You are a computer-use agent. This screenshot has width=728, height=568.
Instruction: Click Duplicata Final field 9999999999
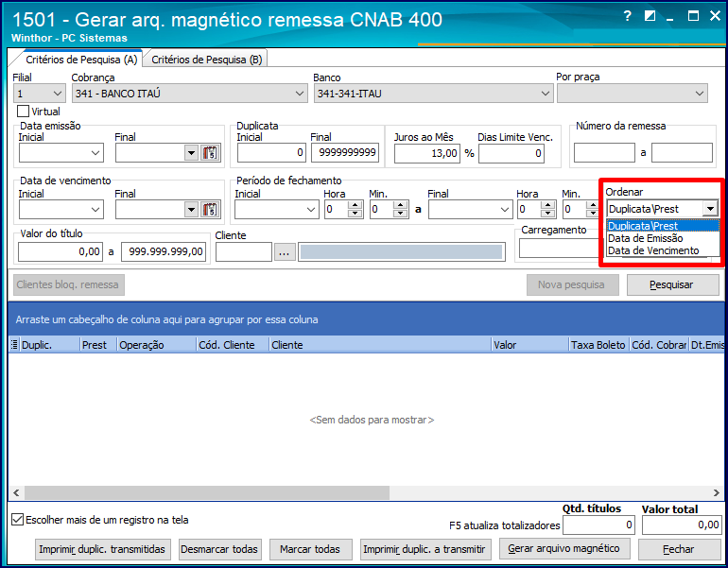pyautogui.click(x=345, y=153)
